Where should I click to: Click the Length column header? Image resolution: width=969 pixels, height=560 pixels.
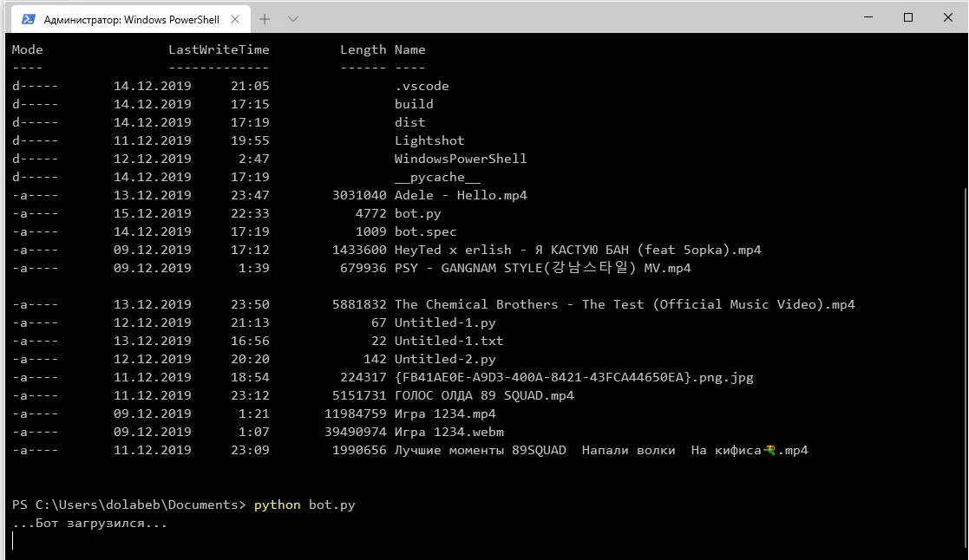click(x=363, y=49)
